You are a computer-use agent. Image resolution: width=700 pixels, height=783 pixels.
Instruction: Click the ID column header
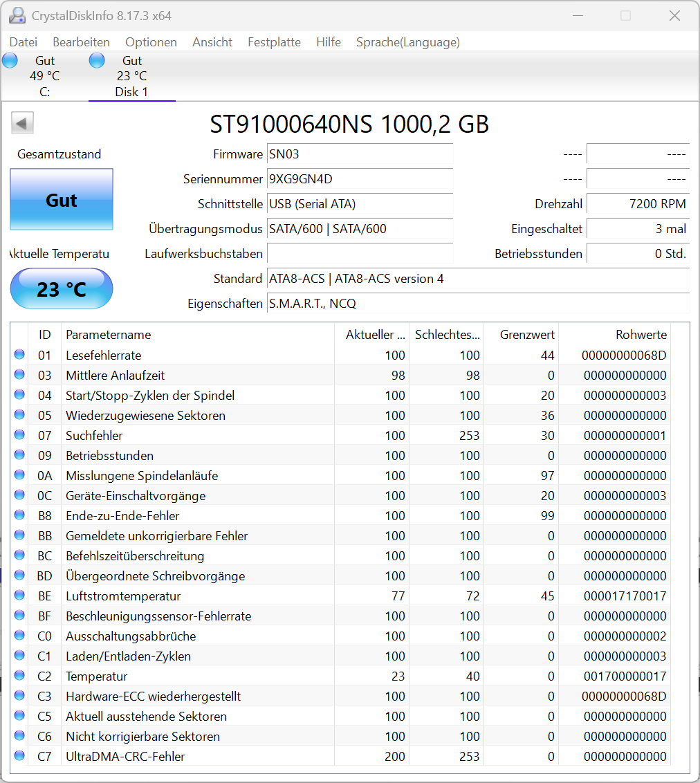click(x=44, y=335)
